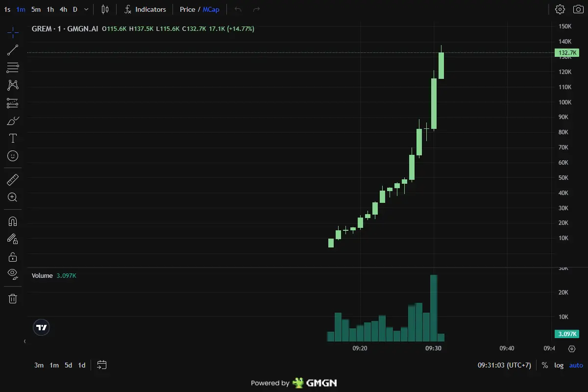Viewport: 588px width, 392px height.
Task: Click the Volume indicator label
Action: tap(42, 276)
